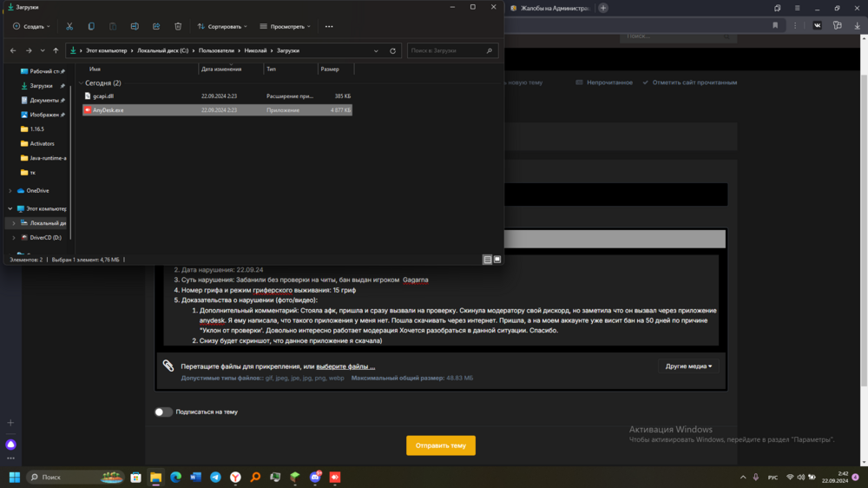Click Локальный диск (C:) breadcrumb
The image size is (868, 488).
pos(163,50)
